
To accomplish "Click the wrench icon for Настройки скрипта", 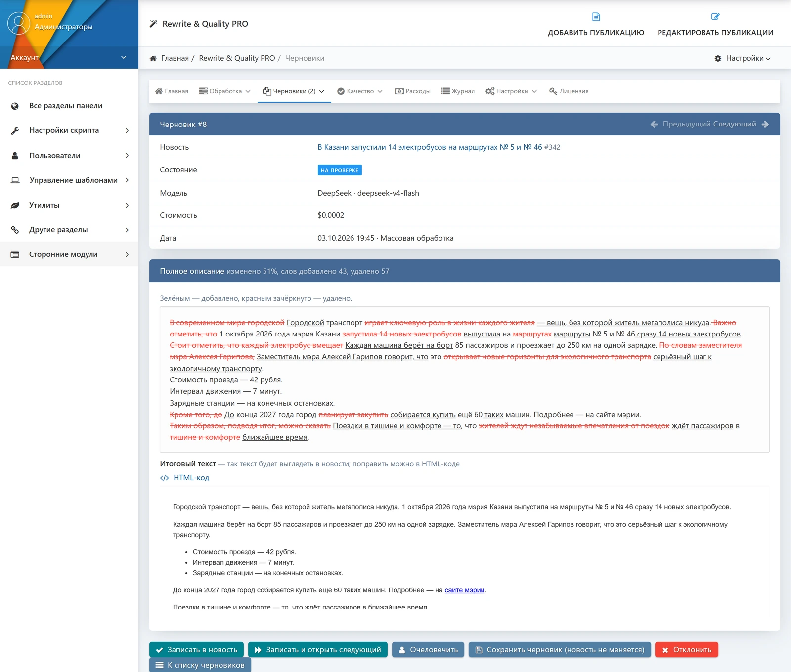I will point(15,130).
